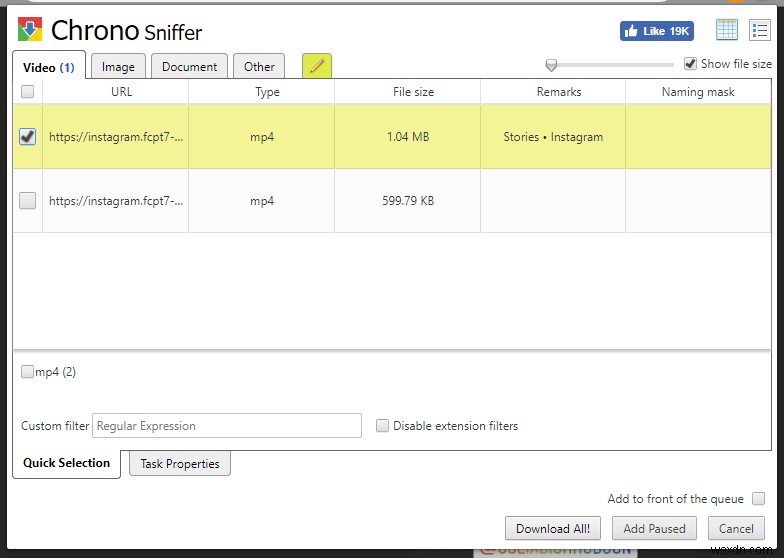
Task: Click the Facebook Like 19K button
Action: [656, 31]
